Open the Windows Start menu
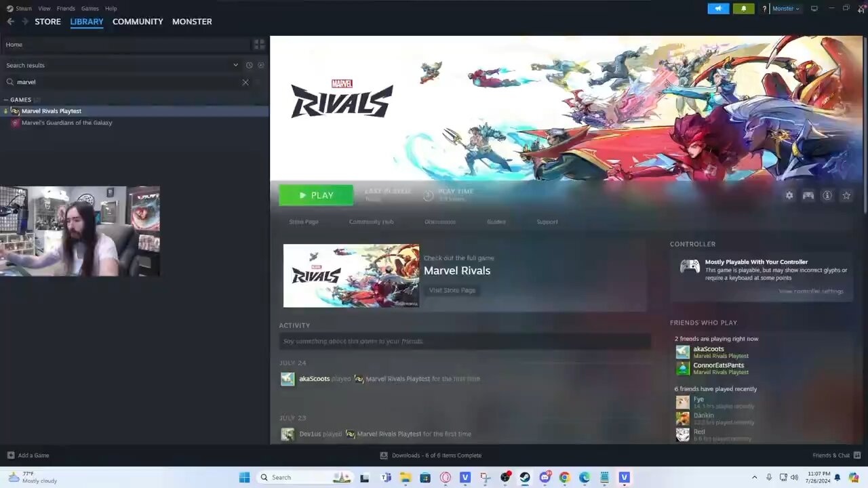This screenshot has height=488, width=868. [x=244, y=477]
